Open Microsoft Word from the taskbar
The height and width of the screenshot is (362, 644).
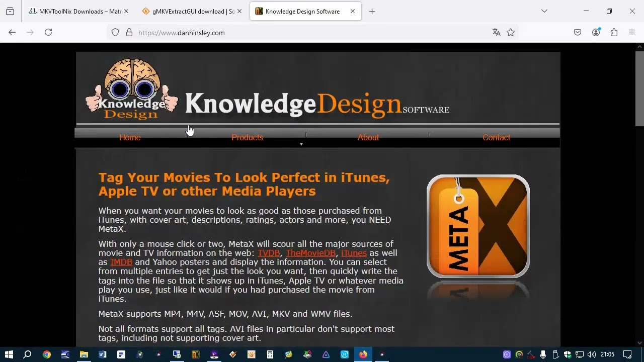pyautogui.click(x=103, y=354)
